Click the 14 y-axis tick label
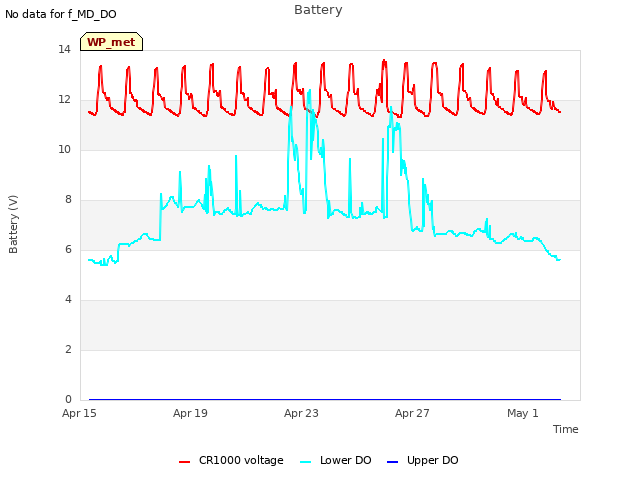Screen dimensions: 640x480 pyautogui.click(x=64, y=50)
